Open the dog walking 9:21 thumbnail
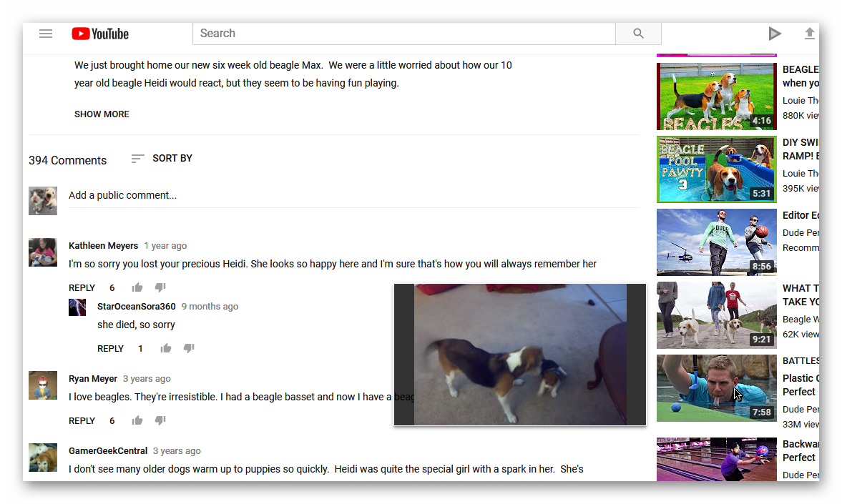The height and width of the screenshot is (504, 842). point(716,315)
